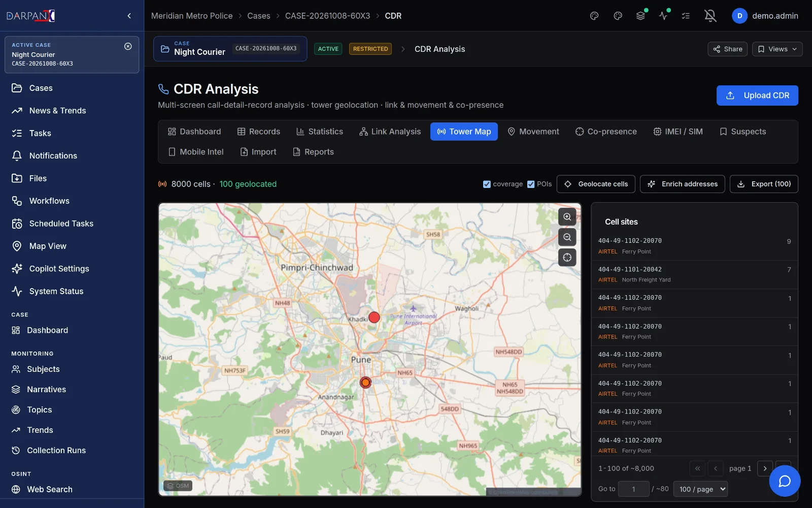The image size is (812, 508).
Task: Select cell site 404-49-1101-20042 North Freight Yard
Action: pyautogui.click(x=694, y=275)
